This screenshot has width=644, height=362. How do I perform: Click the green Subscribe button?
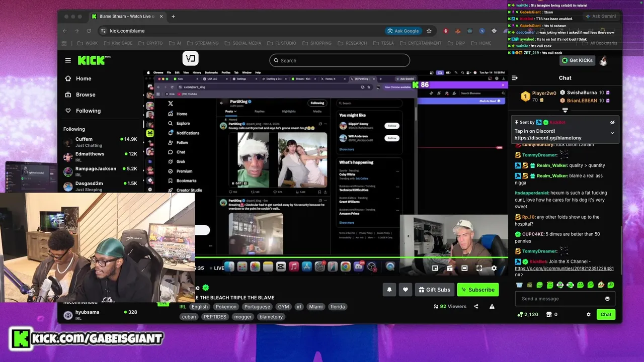pos(477,290)
